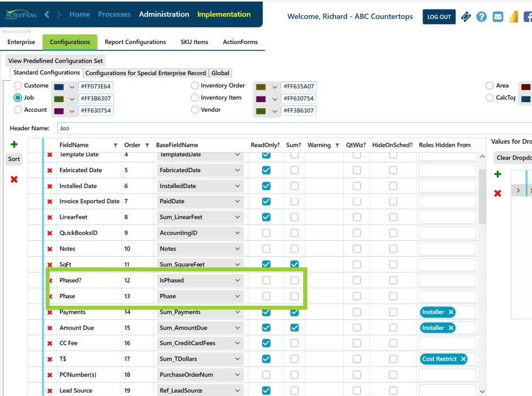The width and height of the screenshot is (532, 396).
Task: Delete the Fabricated Date row
Action: 50,170
